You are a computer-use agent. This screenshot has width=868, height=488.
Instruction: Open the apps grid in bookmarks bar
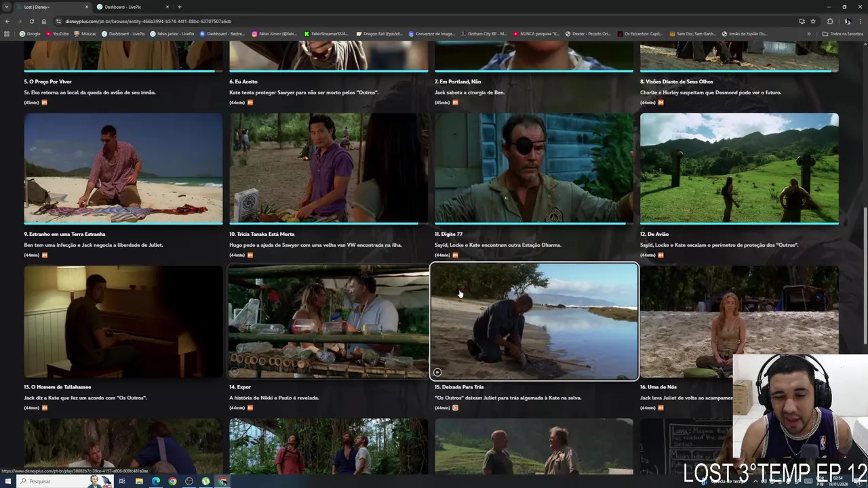coord(7,33)
